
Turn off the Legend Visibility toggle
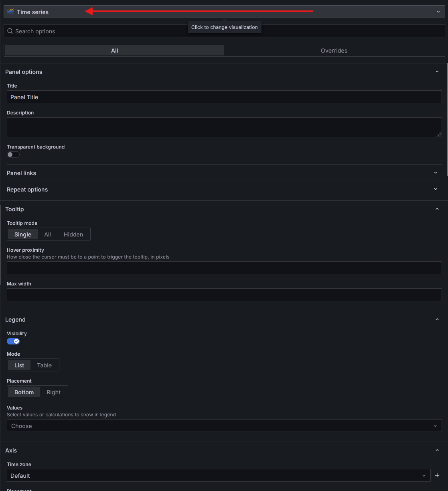(x=13, y=341)
